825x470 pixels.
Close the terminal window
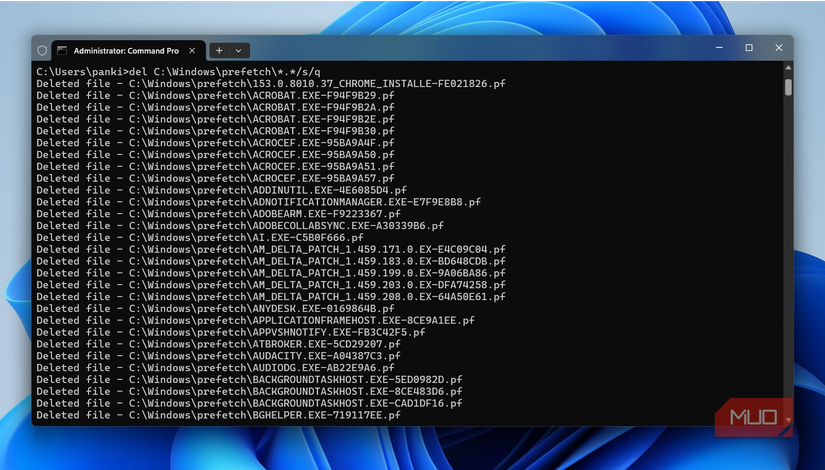pyautogui.click(x=779, y=48)
